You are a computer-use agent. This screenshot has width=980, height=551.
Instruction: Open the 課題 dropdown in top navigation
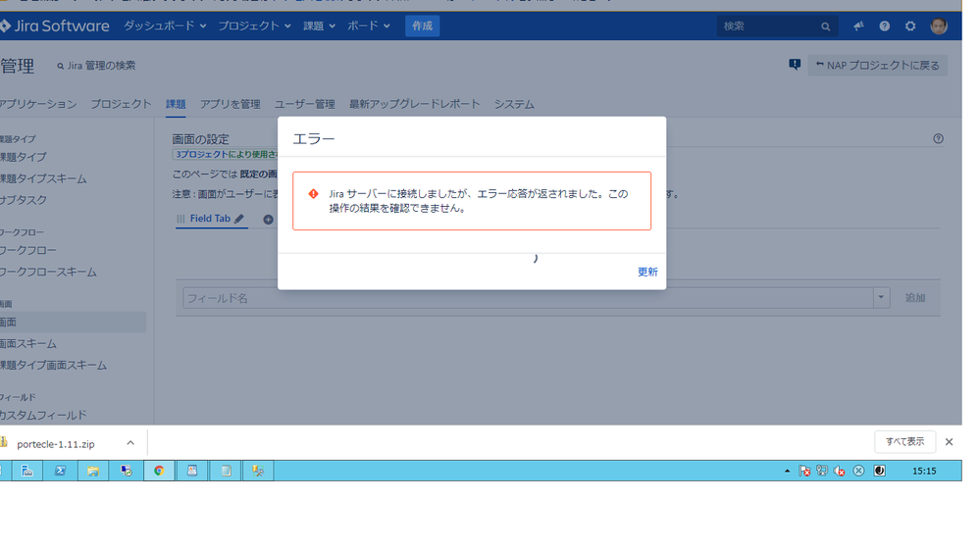point(320,25)
